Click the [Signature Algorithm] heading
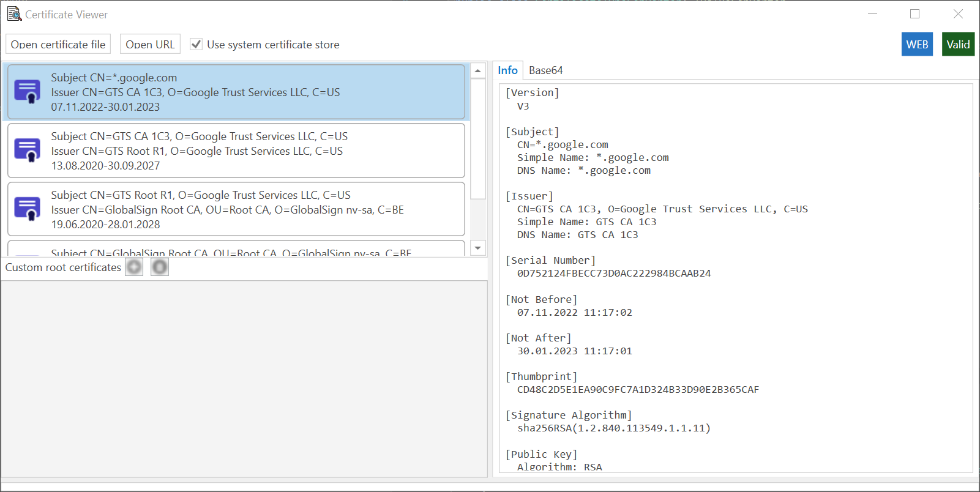This screenshot has height=492, width=980. [x=569, y=416]
